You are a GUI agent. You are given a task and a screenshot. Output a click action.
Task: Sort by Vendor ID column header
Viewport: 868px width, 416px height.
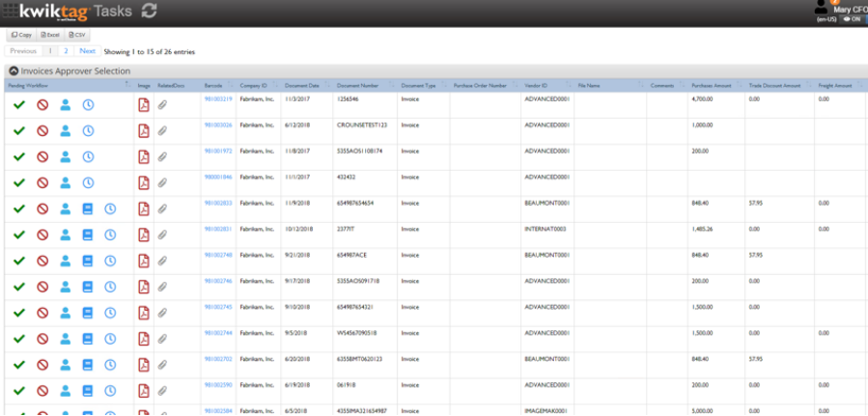tap(546, 86)
